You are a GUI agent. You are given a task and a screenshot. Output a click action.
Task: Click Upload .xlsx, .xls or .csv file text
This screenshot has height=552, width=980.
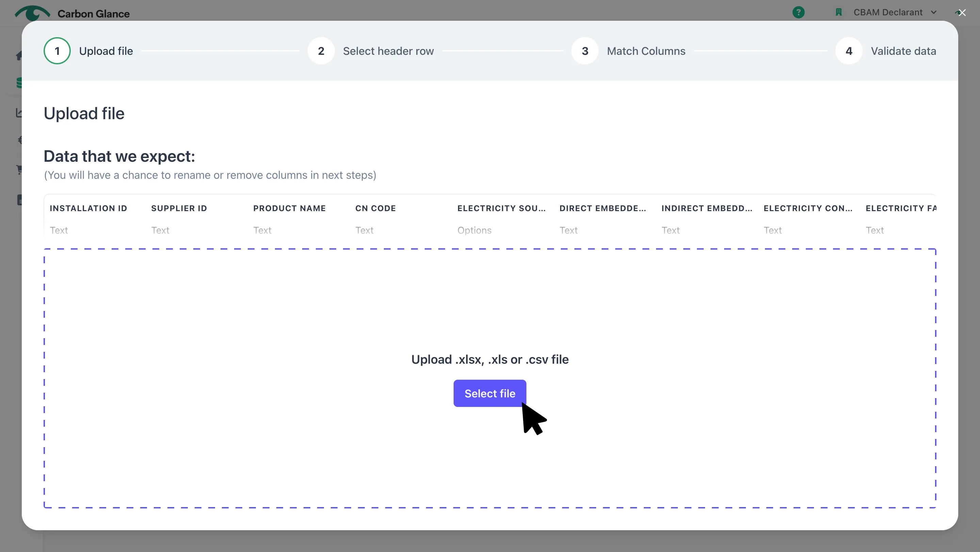[490, 359]
